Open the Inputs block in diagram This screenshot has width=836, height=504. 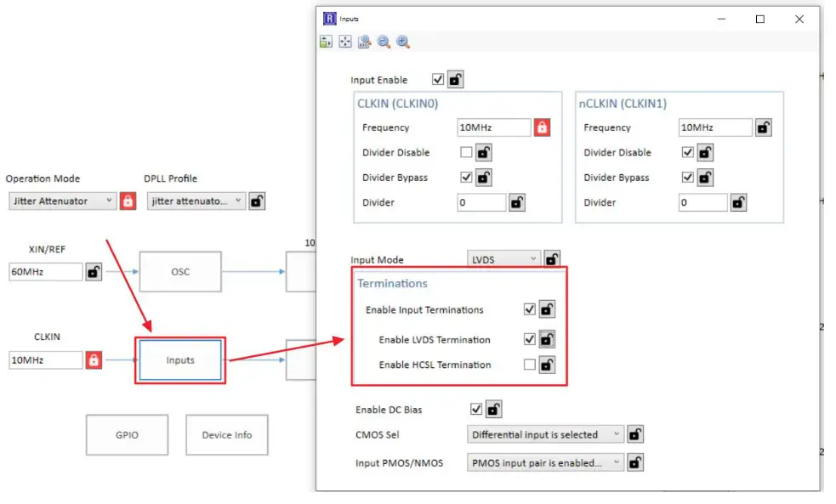click(180, 360)
